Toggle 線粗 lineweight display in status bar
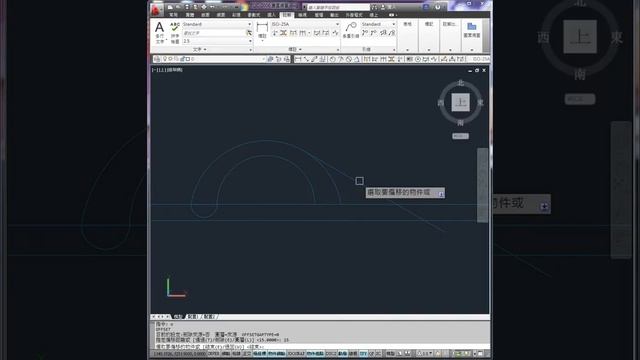 click(x=353, y=353)
